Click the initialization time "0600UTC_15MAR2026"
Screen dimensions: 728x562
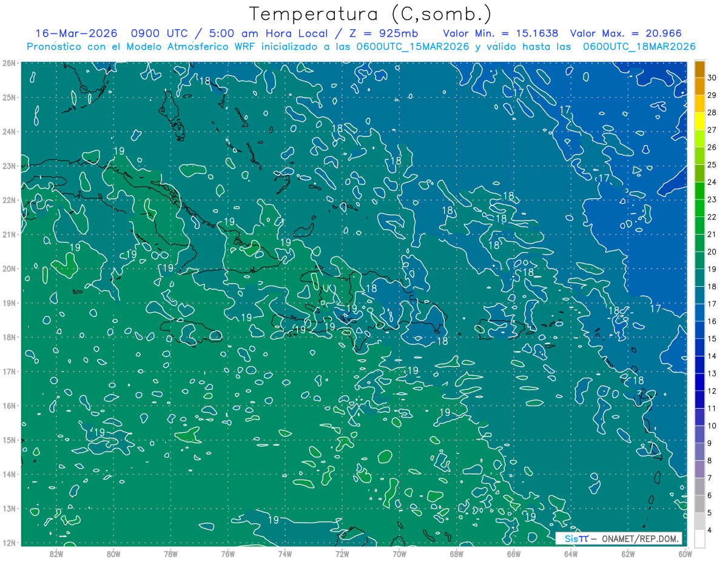click(413, 47)
